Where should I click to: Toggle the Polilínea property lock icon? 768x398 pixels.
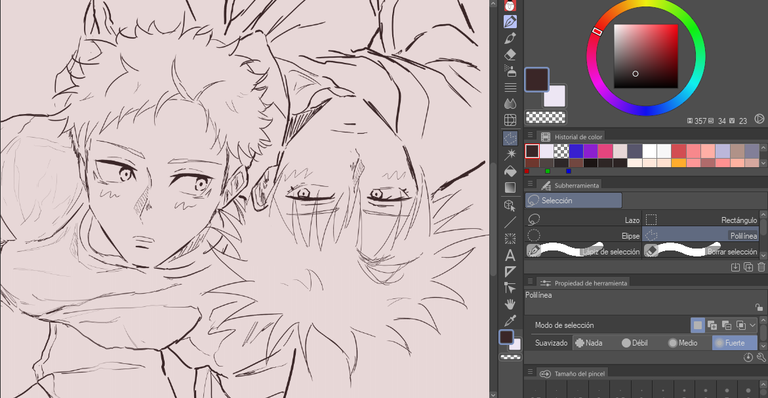click(759, 307)
